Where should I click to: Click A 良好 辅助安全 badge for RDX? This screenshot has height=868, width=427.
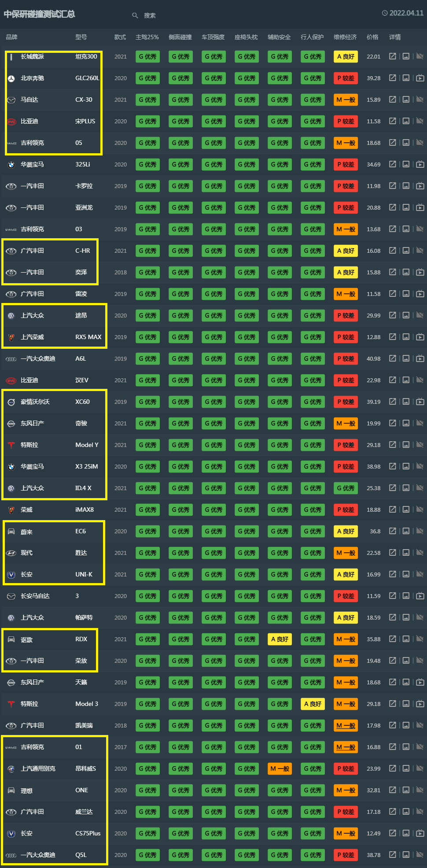(x=280, y=639)
